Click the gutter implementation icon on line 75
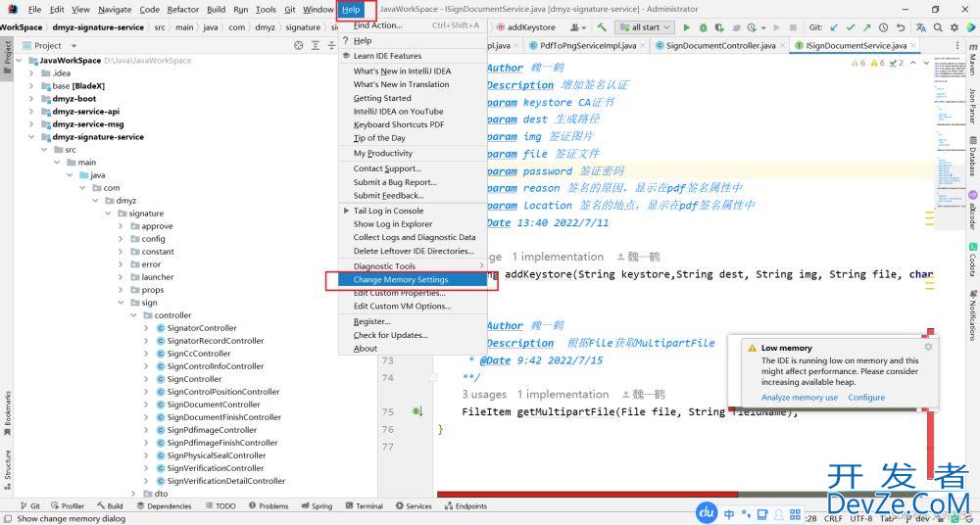980x525 pixels. (x=417, y=411)
